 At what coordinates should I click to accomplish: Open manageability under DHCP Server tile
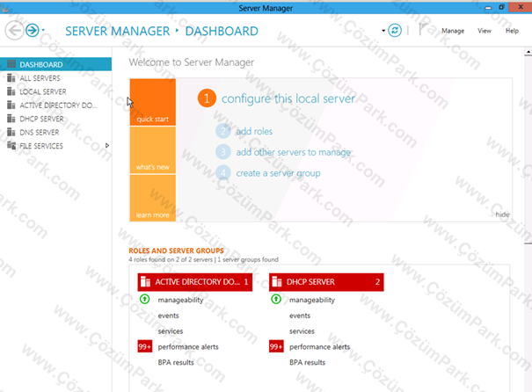[312, 300]
